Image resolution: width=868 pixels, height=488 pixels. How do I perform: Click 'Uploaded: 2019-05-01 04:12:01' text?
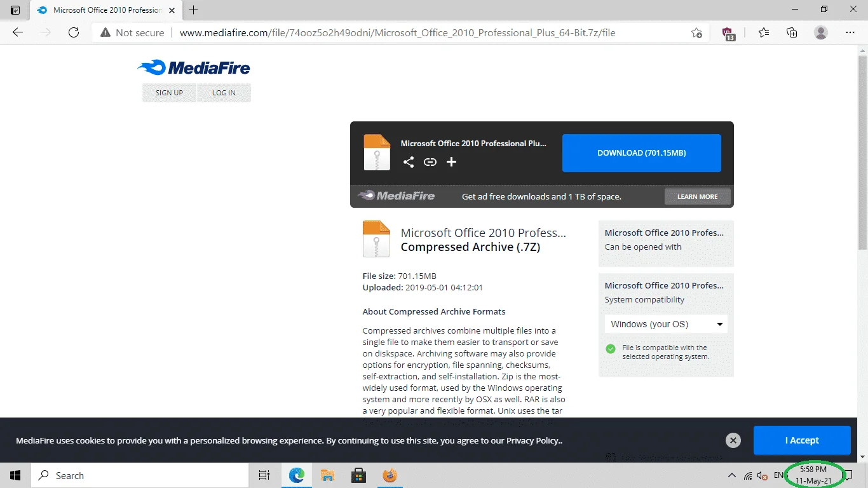[423, 287]
